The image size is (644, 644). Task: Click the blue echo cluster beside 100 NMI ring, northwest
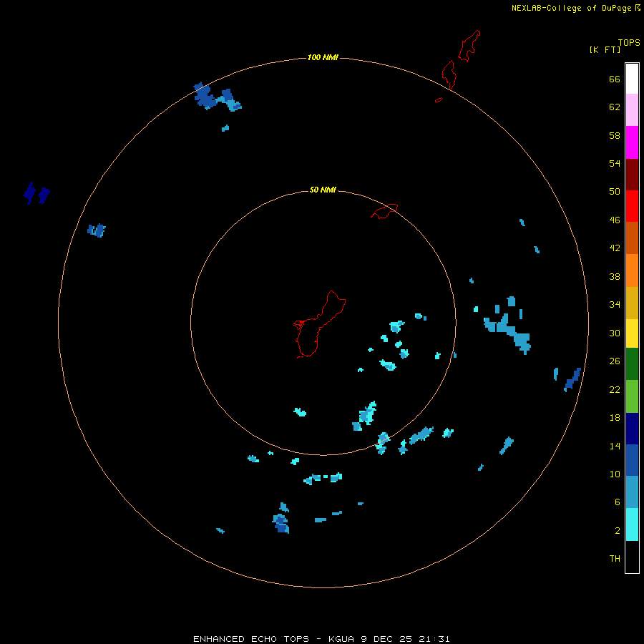pyautogui.click(x=218, y=97)
